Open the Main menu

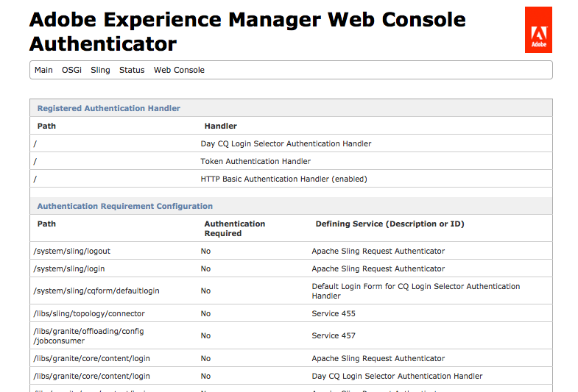point(43,70)
